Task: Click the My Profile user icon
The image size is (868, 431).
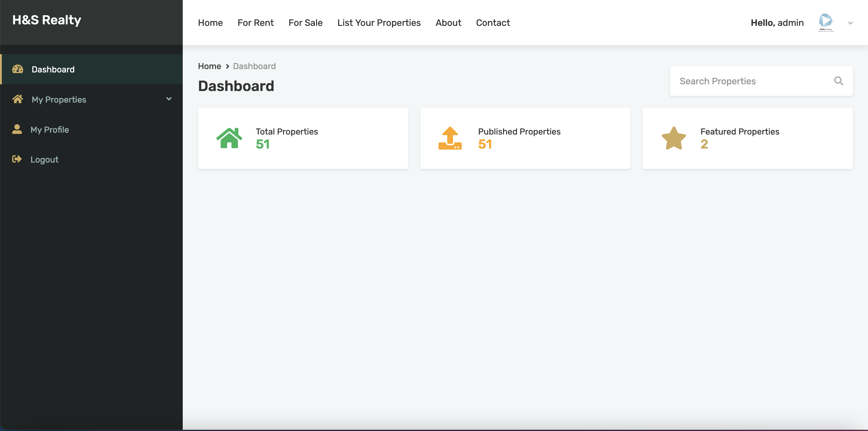Action: [x=17, y=129]
